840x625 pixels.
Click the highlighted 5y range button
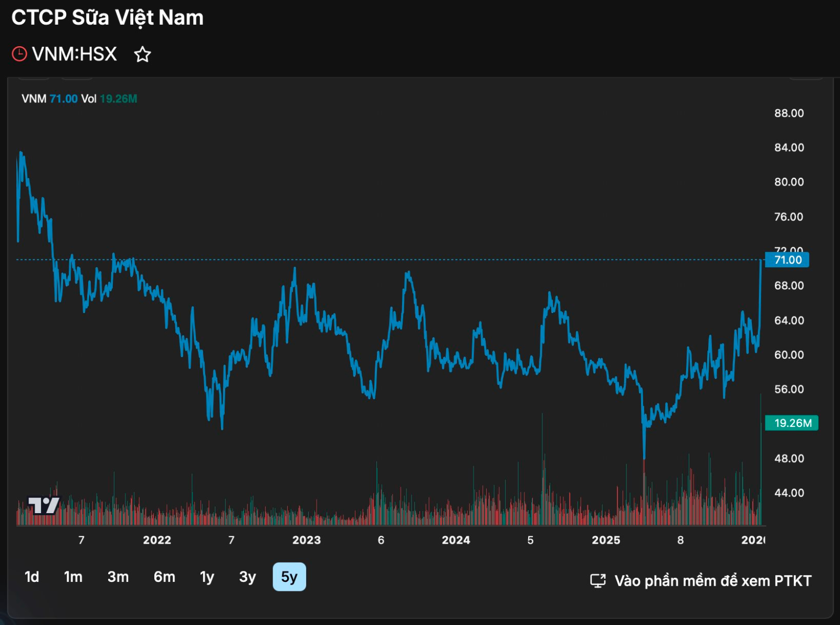pyautogui.click(x=289, y=577)
